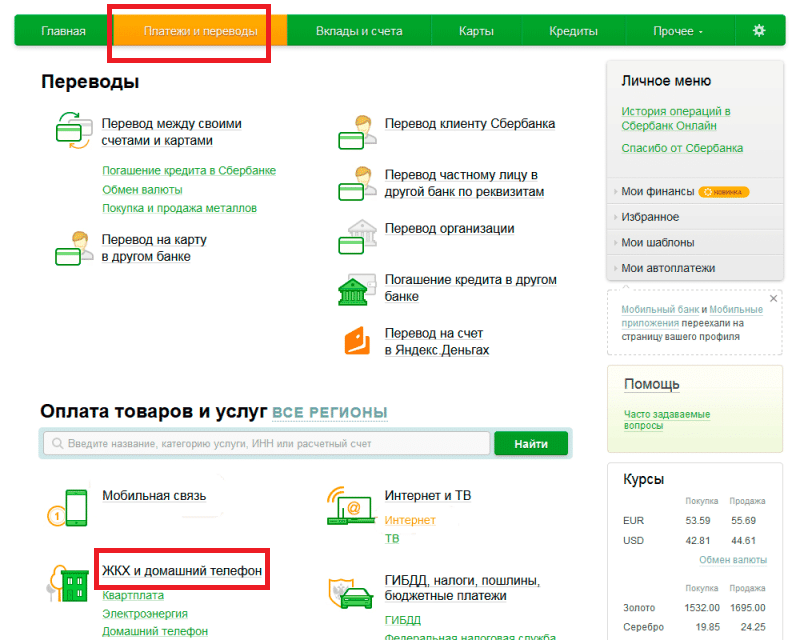
Task: Open Погашение кредита в другом банке
Action: click(x=470, y=288)
